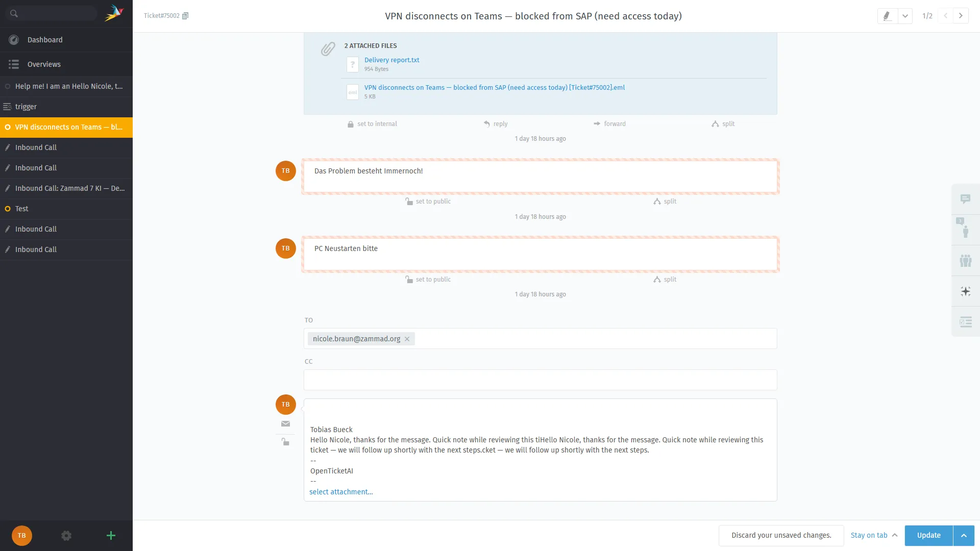
Task: Discard your unsaved changes
Action: [x=781, y=536]
